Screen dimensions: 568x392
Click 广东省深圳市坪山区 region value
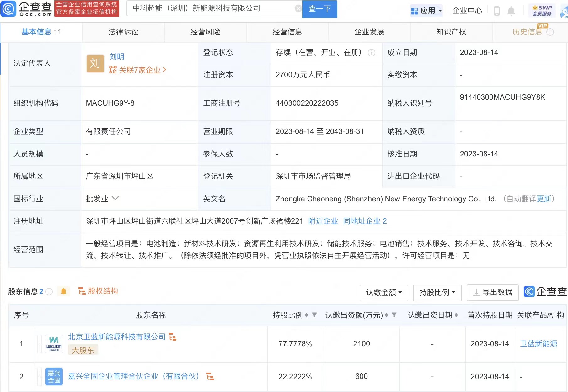click(x=120, y=177)
